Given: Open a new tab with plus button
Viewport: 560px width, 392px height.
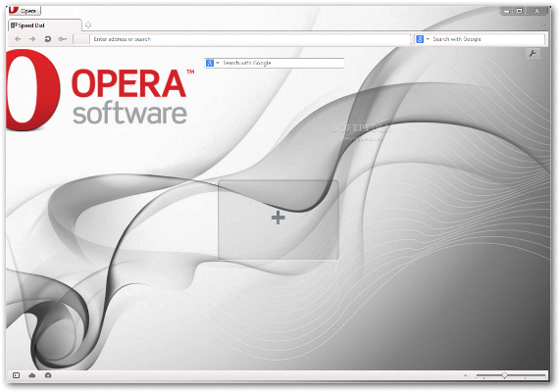Looking at the screenshot, I should pos(88,25).
